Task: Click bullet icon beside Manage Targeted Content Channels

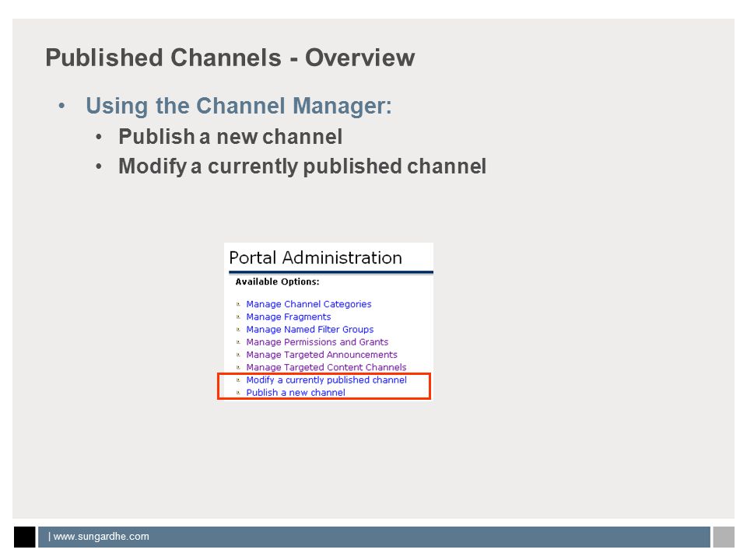Action: point(238,367)
